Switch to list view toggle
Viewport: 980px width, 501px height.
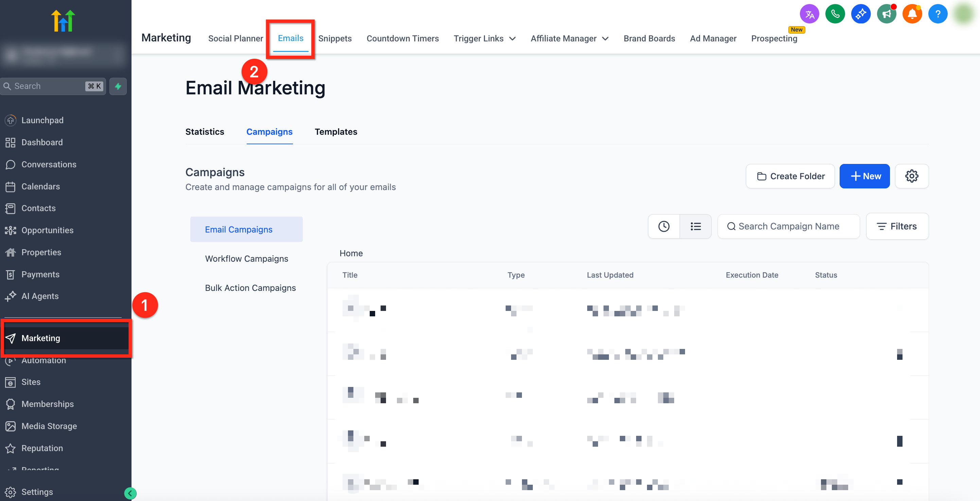[696, 226]
